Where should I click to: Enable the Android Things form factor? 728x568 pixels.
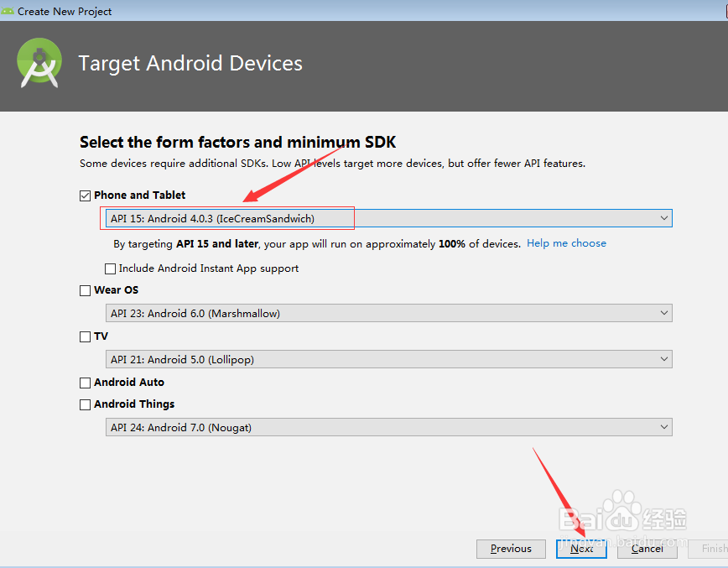85,404
